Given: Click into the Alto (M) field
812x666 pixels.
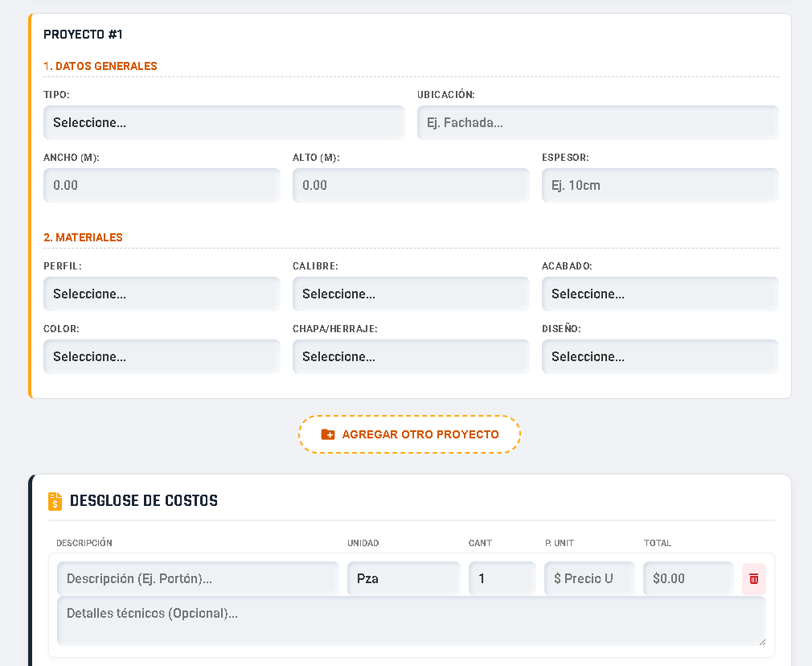Looking at the screenshot, I should (x=411, y=186).
